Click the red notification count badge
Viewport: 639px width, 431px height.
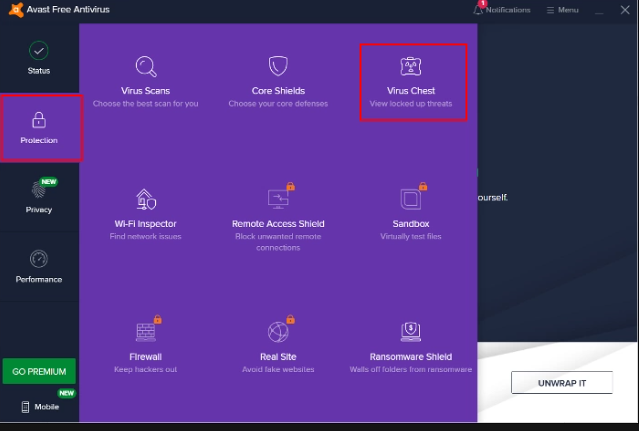pyautogui.click(x=483, y=4)
